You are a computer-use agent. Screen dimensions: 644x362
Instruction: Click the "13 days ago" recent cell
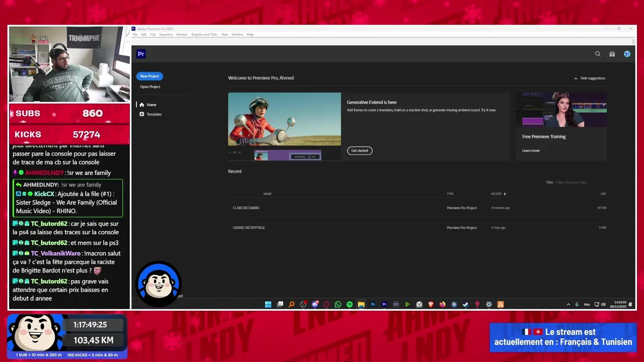pyautogui.click(x=498, y=227)
